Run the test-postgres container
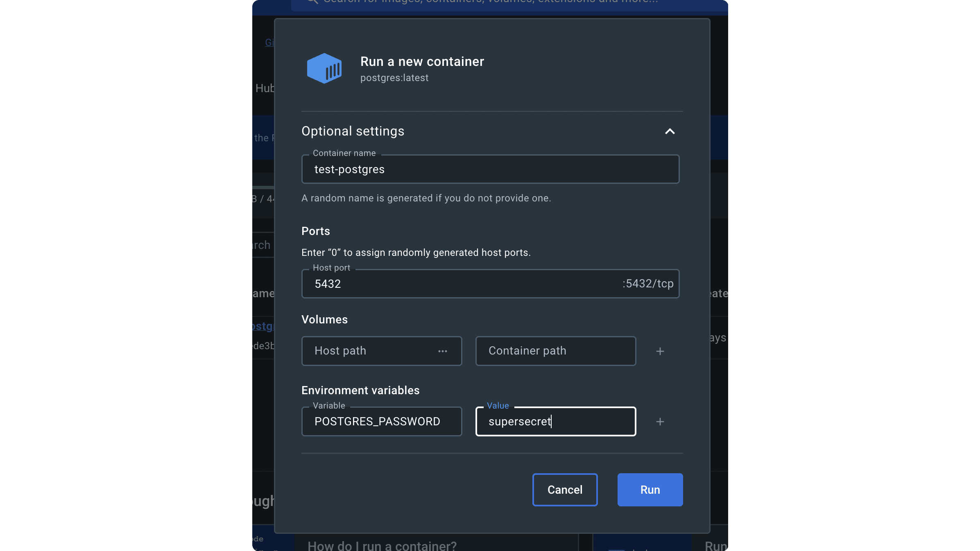Image resolution: width=980 pixels, height=551 pixels. [650, 490]
